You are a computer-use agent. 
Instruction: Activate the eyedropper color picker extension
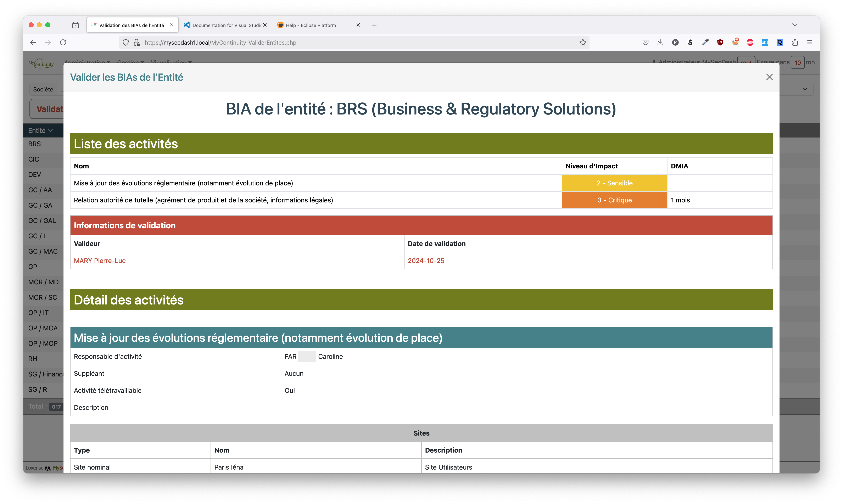(x=705, y=43)
